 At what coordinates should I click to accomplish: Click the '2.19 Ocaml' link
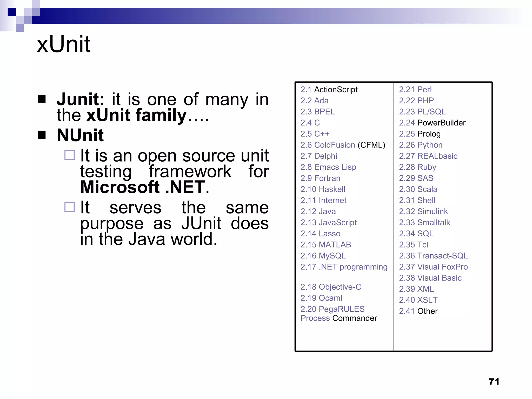(x=321, y=298)
